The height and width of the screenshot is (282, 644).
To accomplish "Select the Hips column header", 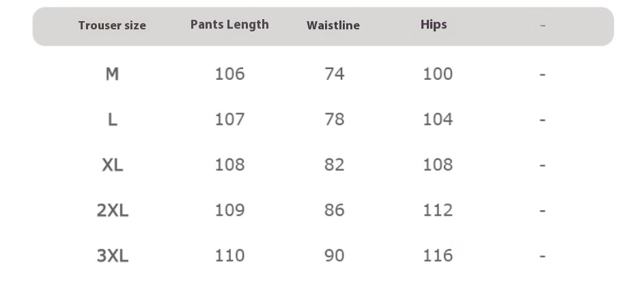I will (x=434, y=25).
